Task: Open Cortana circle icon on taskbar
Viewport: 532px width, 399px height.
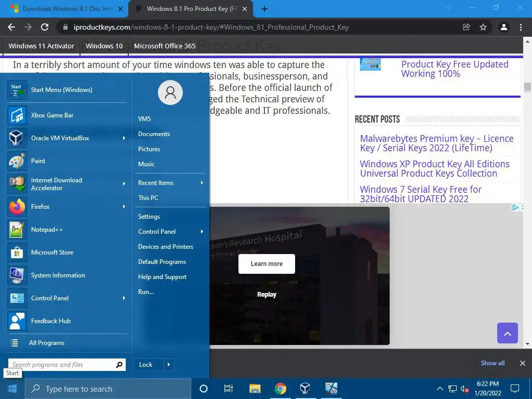Action: point(204,389)
